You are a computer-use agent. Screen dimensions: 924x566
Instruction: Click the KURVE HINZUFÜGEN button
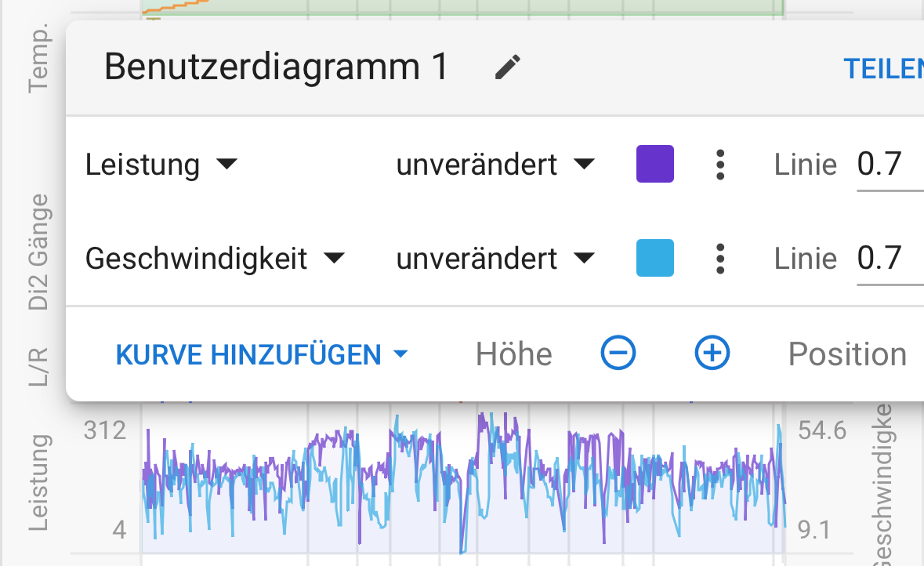click(x=262, y=355)
